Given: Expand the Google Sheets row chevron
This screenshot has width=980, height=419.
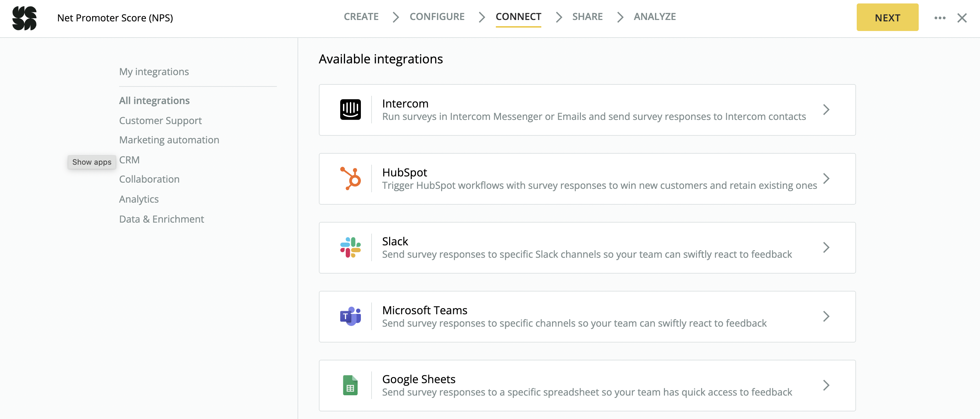Looking at the screenshot, I should (826, 385).
